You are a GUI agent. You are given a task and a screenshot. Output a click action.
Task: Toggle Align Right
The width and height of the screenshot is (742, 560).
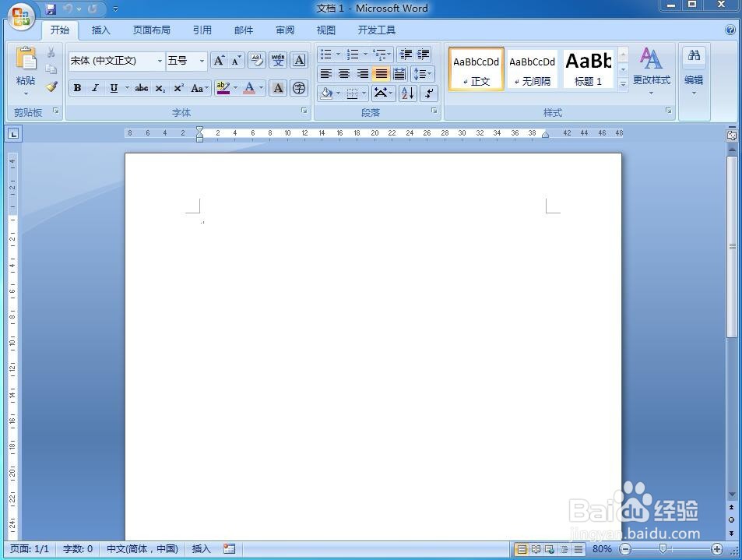pos(363,74)
